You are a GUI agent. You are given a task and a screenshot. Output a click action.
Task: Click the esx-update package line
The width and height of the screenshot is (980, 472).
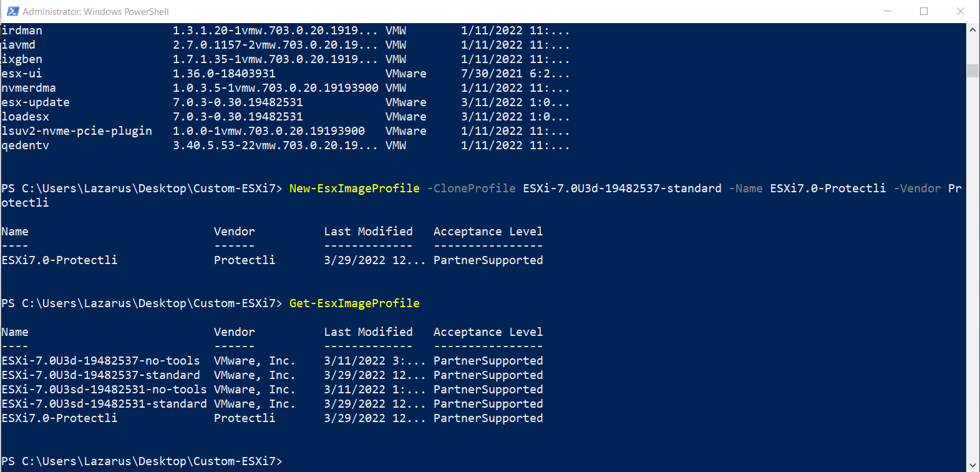[x=285, y=102]
